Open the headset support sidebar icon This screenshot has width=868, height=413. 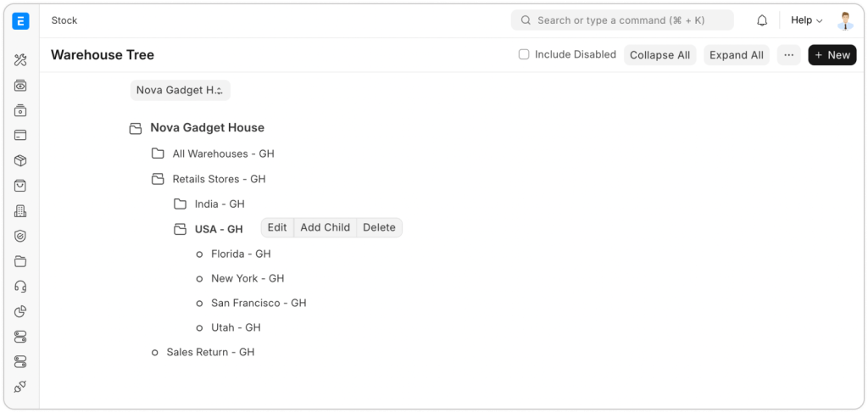20,287
